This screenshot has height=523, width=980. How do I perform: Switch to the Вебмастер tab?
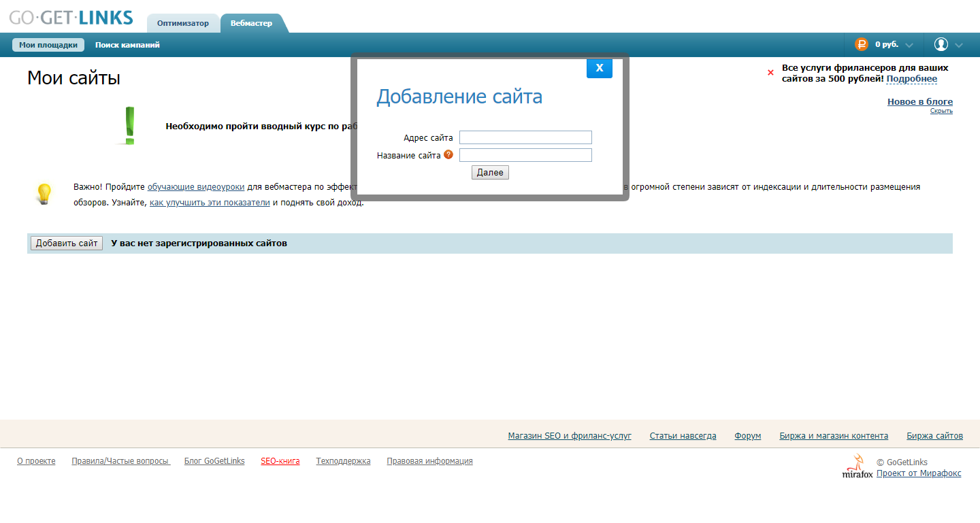click(252, 22)
